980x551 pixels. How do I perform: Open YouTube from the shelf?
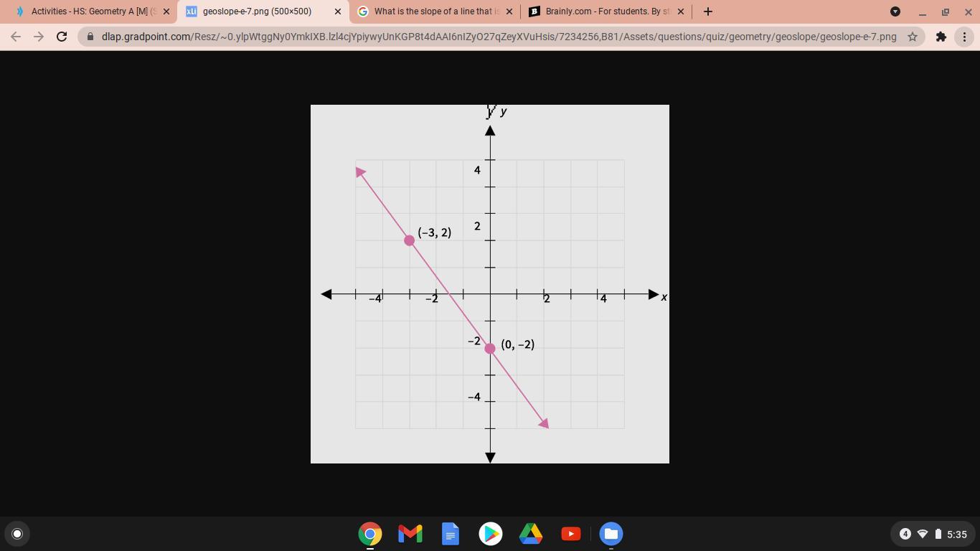571,534
